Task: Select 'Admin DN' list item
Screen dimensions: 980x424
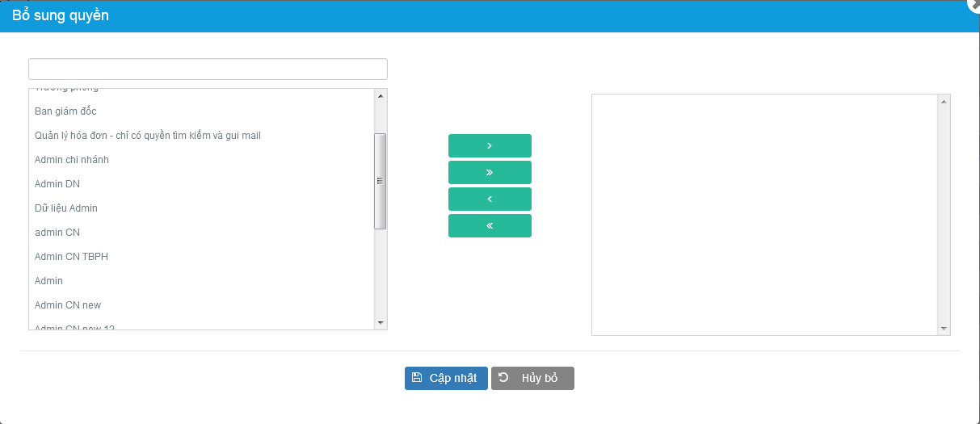Action: (x=57, y=184)
